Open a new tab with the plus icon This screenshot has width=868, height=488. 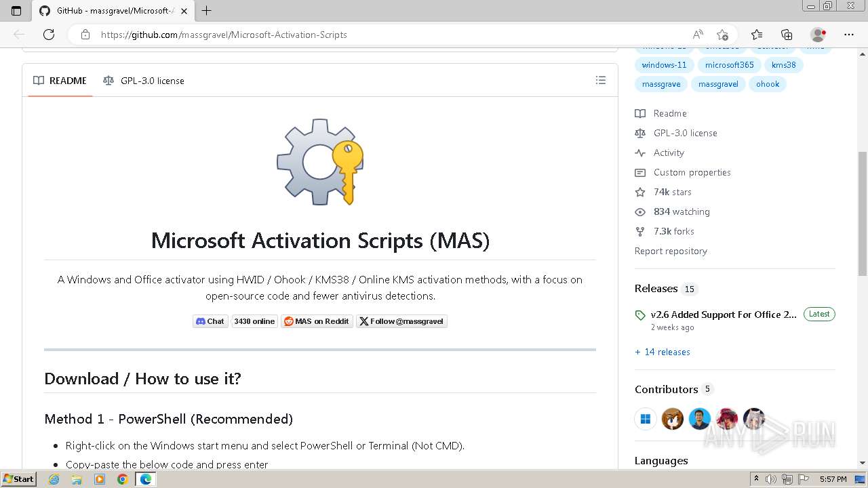(x=207, y=11)
